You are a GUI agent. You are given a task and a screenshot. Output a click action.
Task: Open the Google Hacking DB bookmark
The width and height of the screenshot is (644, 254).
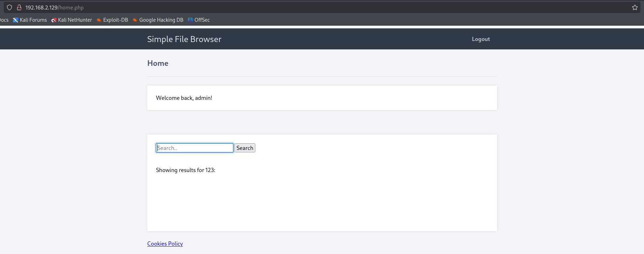(x=158, y=20)
